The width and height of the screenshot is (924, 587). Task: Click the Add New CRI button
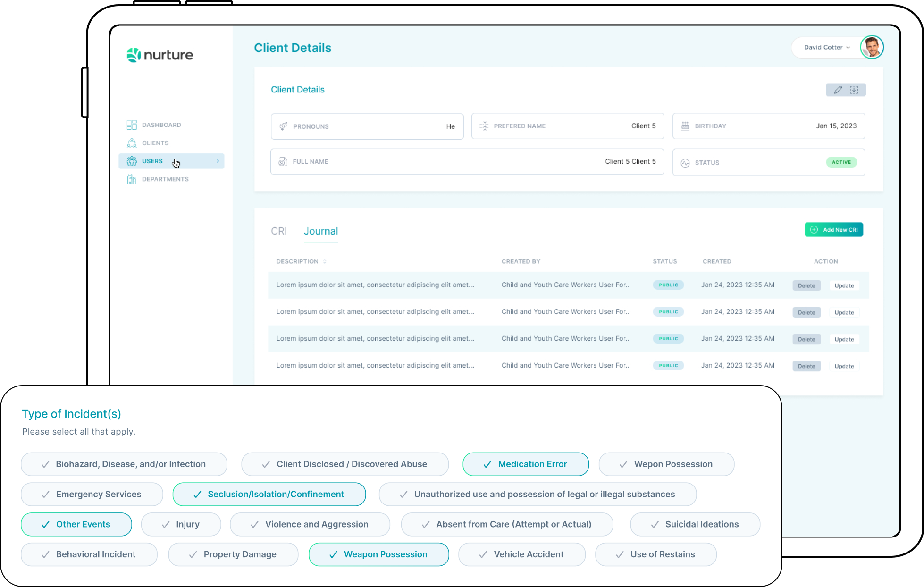(x=833, y=230)
